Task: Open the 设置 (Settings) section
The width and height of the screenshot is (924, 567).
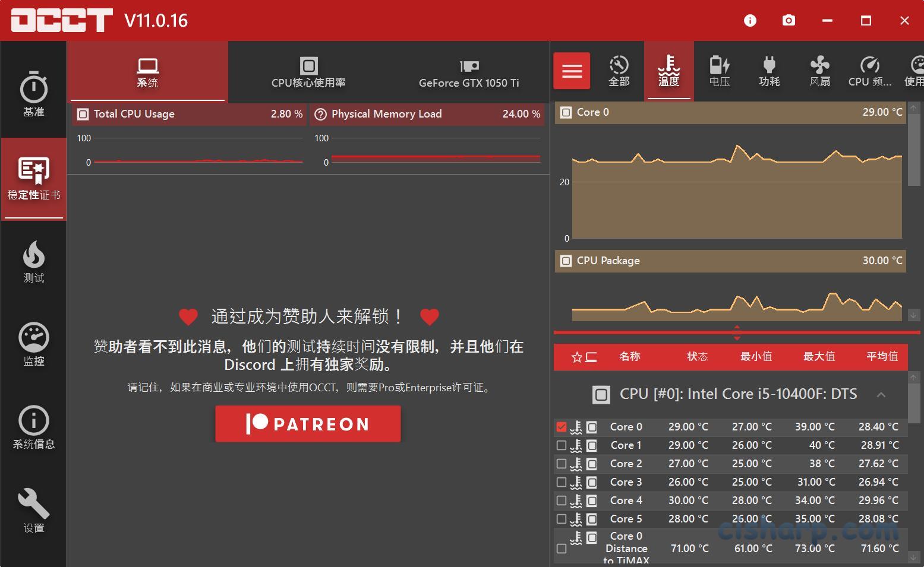Action: (x=34, y=511)
